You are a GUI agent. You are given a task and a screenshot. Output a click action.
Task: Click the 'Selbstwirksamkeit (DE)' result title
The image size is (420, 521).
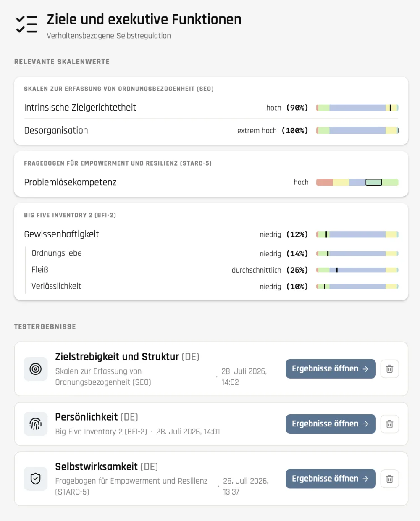pos(107,467)
